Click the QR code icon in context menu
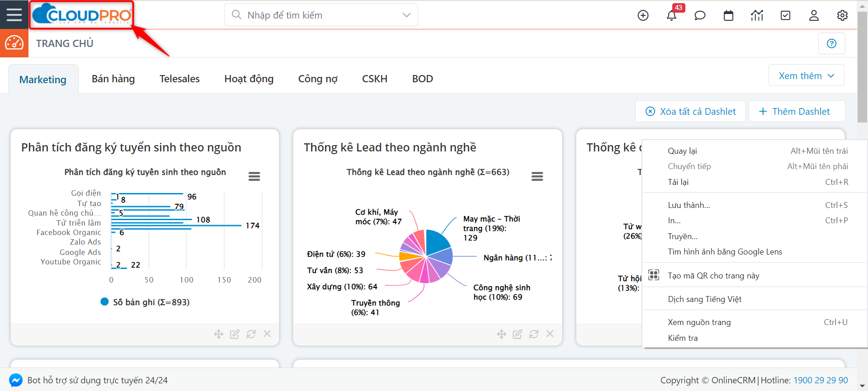The height and width of the screenshot is (391, 868). coord(654,275)
